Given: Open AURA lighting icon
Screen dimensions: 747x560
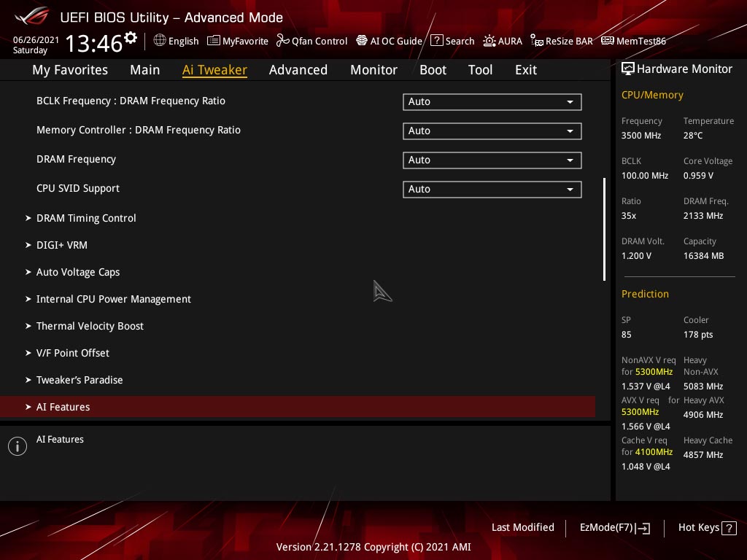Looking at the screenshot, I should [x=489, y=41].
